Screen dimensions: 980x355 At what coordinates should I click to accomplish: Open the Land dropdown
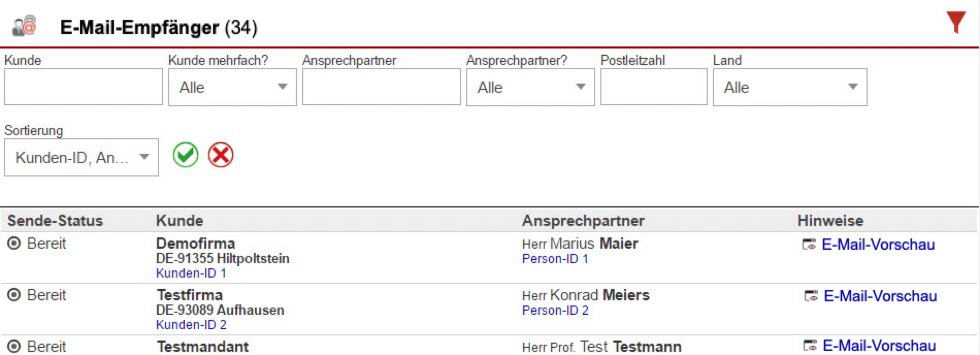click(x=789, y=87)
